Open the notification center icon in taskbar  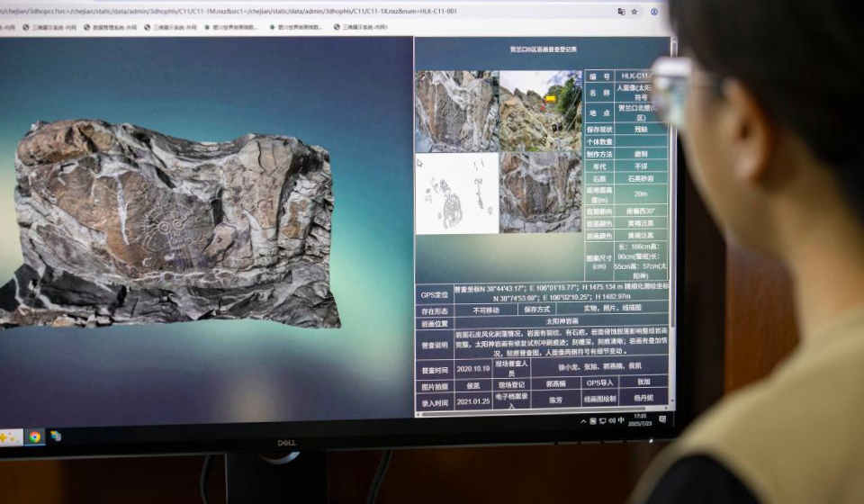[x=662, y=418]
